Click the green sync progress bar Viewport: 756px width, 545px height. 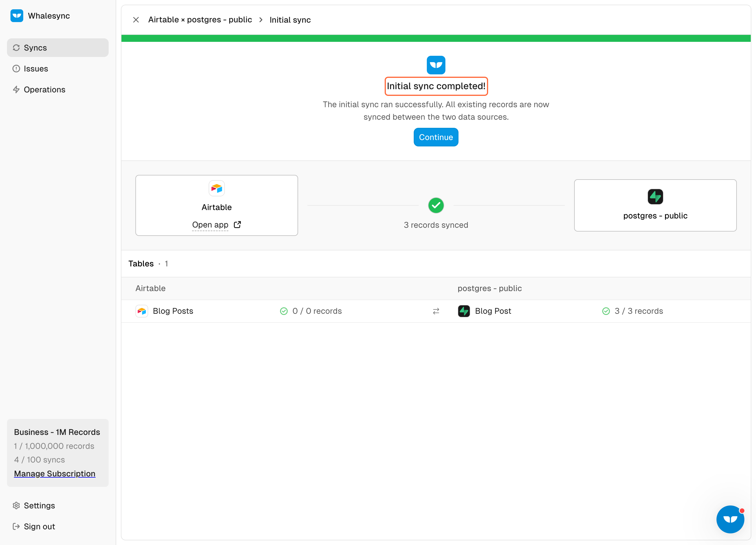[x=436, y=38]
